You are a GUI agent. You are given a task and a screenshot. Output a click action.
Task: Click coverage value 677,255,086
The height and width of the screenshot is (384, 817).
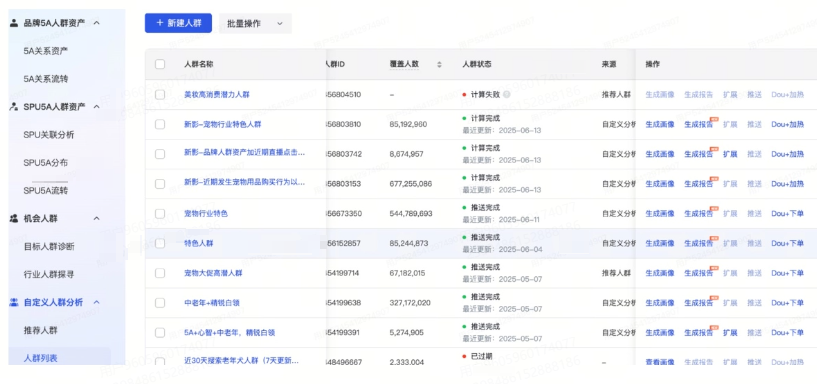(x=411, y=183)
